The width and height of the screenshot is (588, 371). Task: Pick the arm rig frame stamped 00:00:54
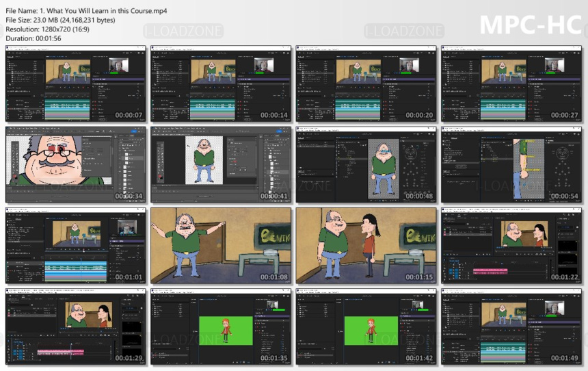(511, 165)
